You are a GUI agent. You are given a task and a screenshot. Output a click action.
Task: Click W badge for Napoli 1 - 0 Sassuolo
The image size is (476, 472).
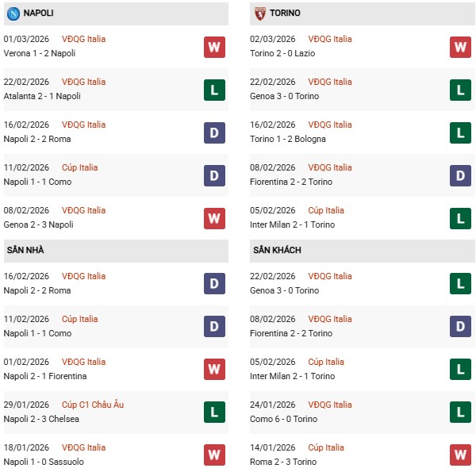click(214, 455)
